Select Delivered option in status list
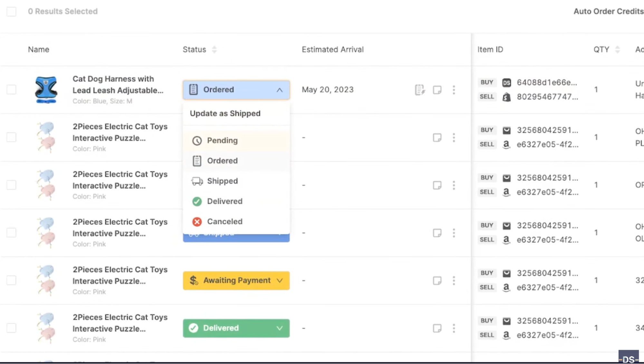Screen dimensions: 644x364 [x=236, y=201]
